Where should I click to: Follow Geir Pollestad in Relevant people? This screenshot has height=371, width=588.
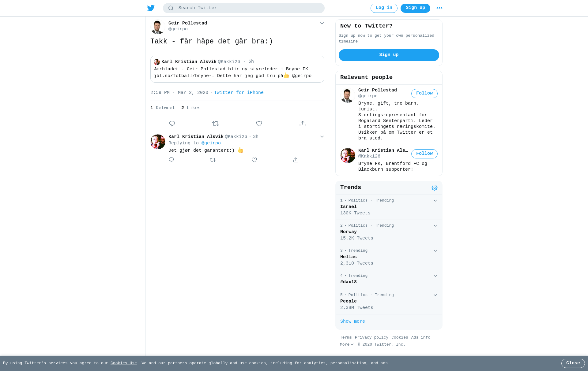point(424,94)
